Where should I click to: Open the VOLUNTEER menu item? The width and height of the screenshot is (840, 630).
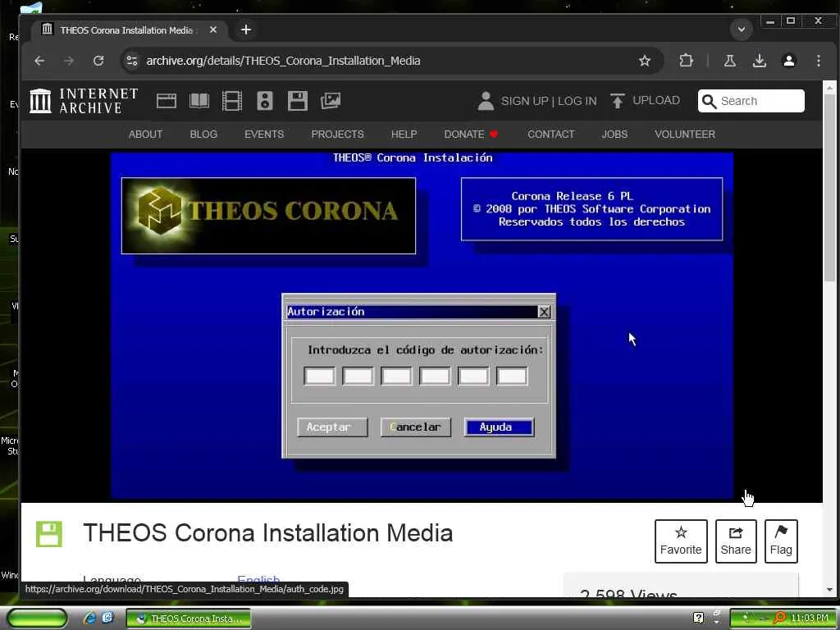(x=685, y=135)
